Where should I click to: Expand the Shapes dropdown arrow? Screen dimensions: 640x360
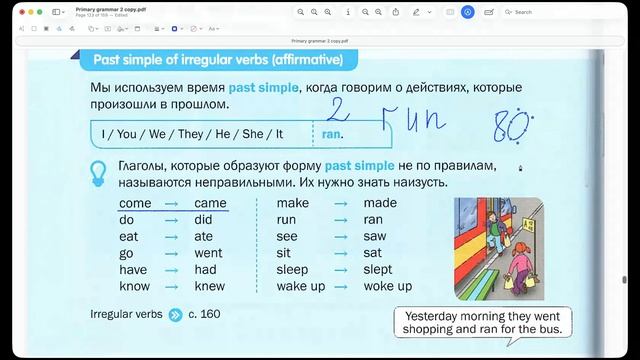pyautogui.click(x=97, y=29)
